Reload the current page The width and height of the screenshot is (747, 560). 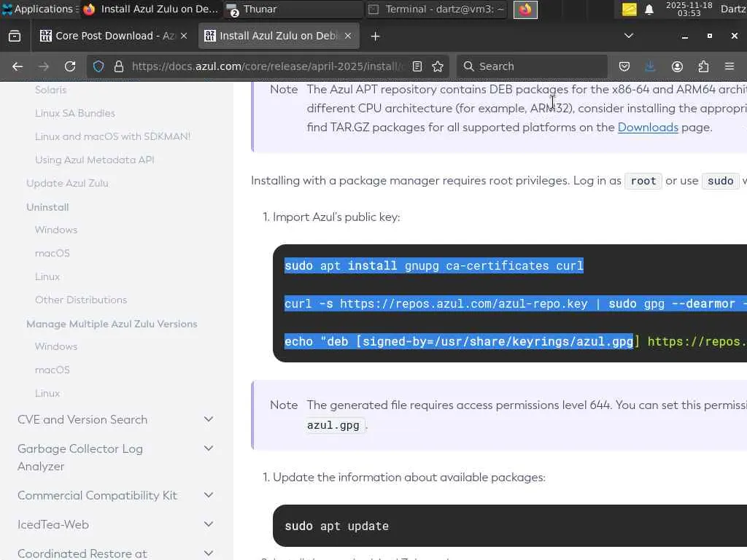point(70,66)
